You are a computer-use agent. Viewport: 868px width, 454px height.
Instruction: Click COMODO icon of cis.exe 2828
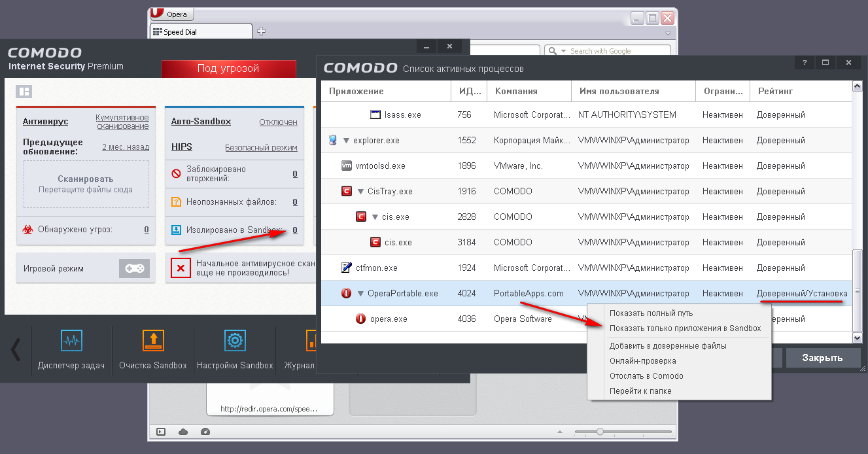tap(361, 217)
